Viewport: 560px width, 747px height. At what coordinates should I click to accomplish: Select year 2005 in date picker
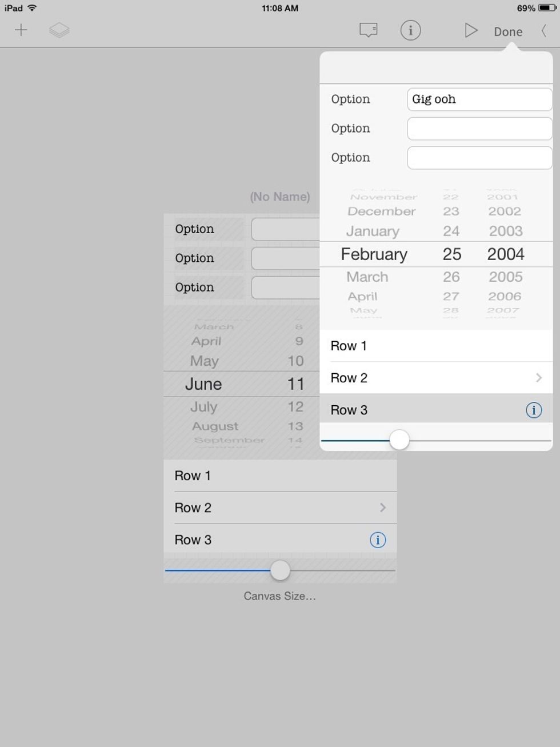click(x=505, y=277)
